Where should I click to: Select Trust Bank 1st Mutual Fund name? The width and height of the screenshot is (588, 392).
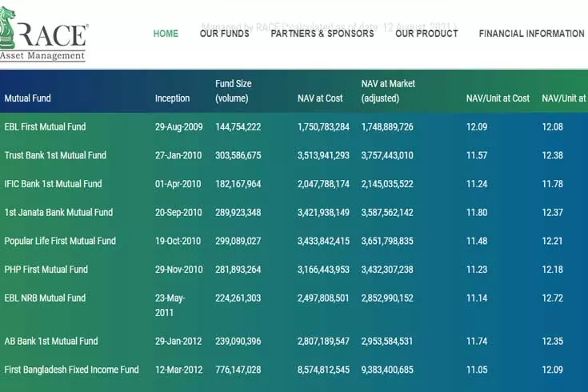click(x=55, y=155)
